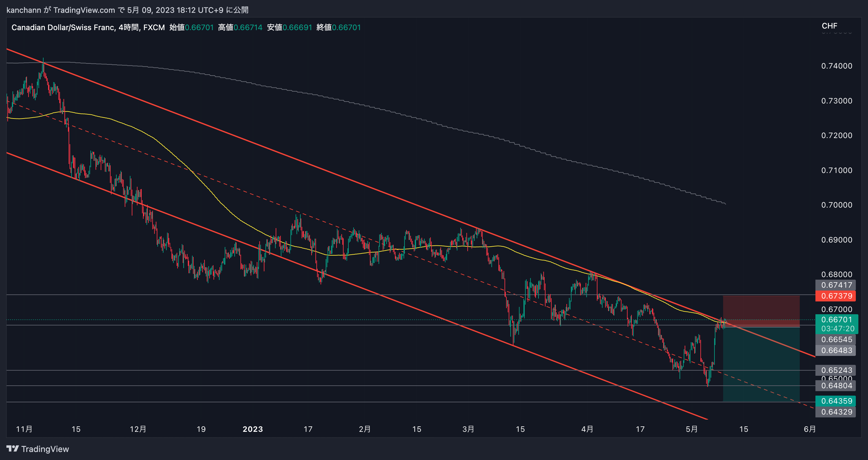Click the 0.68000 price axis label
The image size is (868, 460).
[x=837, y=275]
